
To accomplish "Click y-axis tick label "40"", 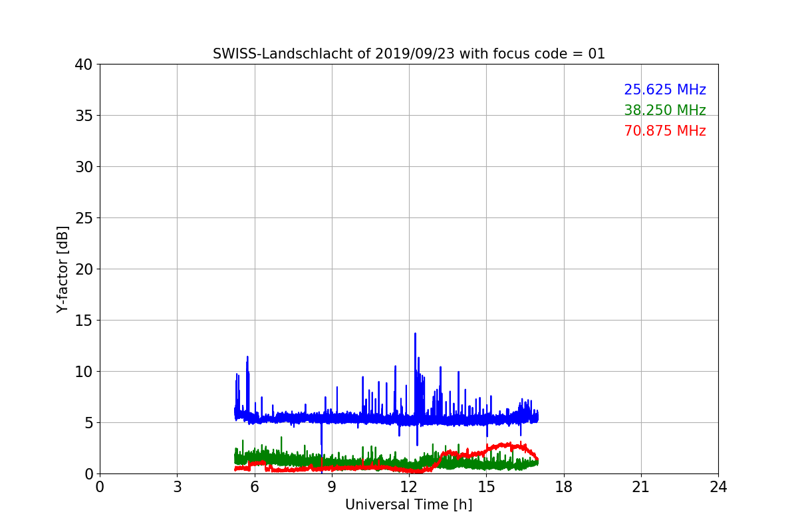I will click(x=83, y=65).
